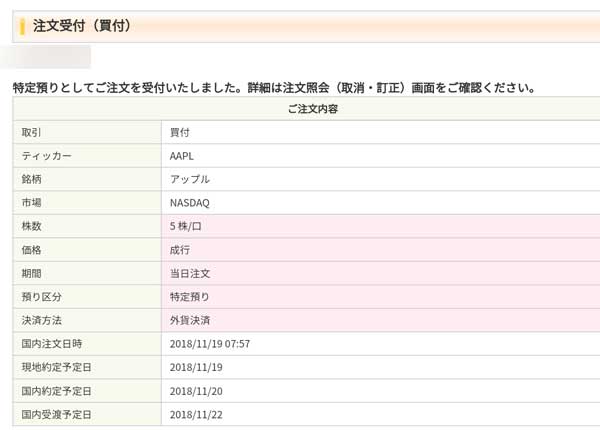The image size is (600, 430).
Task: Click the yellow marker beside 注文受付 heading
Action: [23, 26]
